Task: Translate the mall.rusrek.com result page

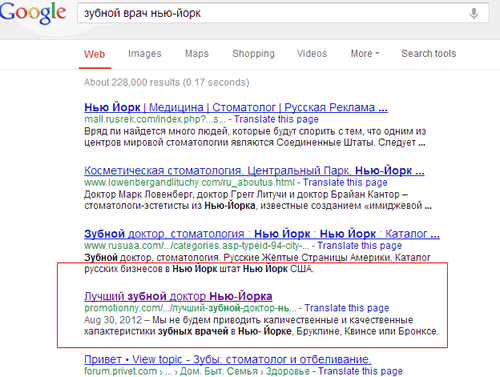Action: (276, 119)
